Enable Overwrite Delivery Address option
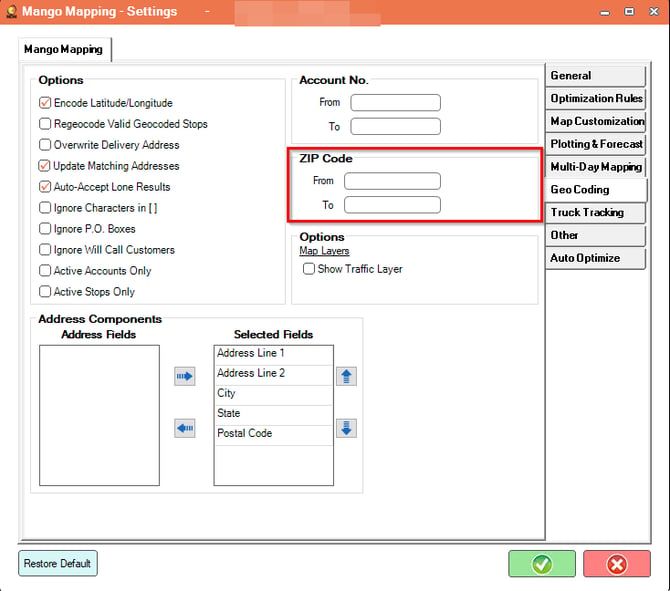Image resolution: width=670 pixels, height=591 pixels. click(44, 145)
